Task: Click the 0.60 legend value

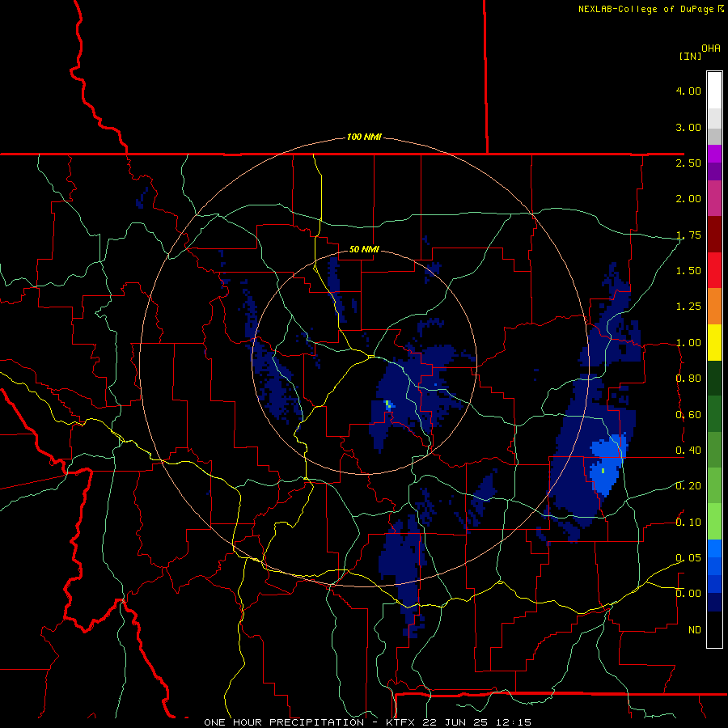Action: (x=688, y=415)
